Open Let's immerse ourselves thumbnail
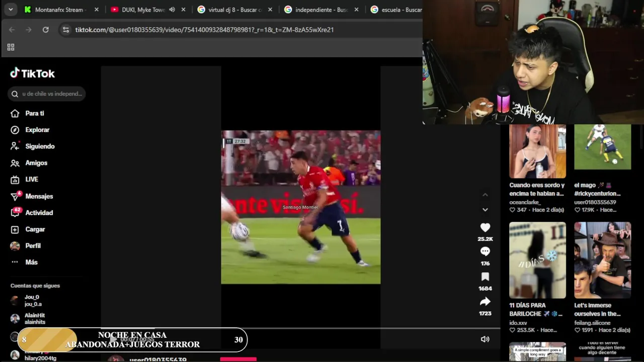The height and width of the screenshot is (362, 644). (602, 260)
